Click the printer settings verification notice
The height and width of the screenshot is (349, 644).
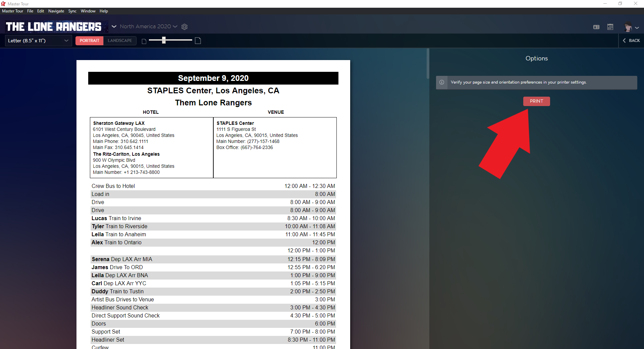pos(536,83)
